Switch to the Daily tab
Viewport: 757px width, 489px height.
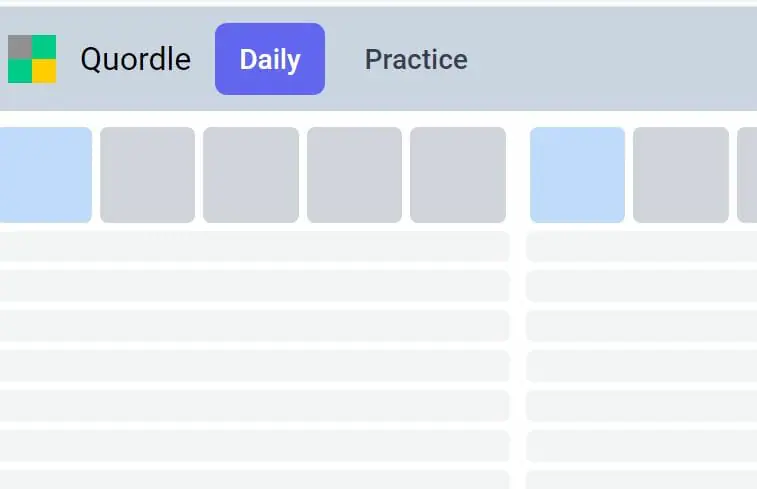[x=270, y=59]
